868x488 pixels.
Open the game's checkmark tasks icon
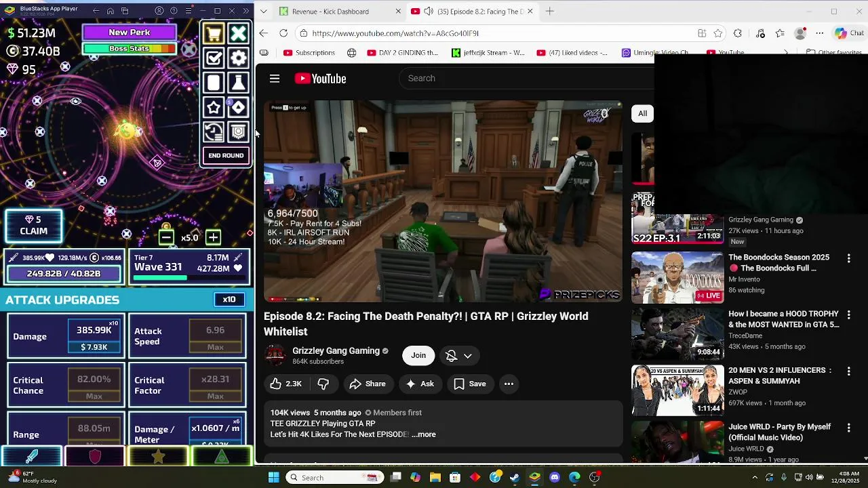pyautogui.click(x=214, y=58)
